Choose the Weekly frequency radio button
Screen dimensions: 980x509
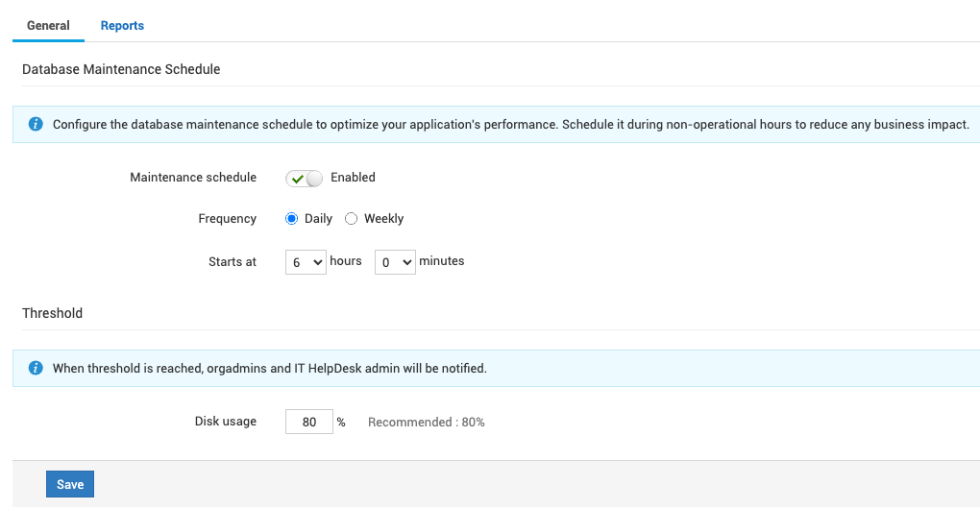352,219
